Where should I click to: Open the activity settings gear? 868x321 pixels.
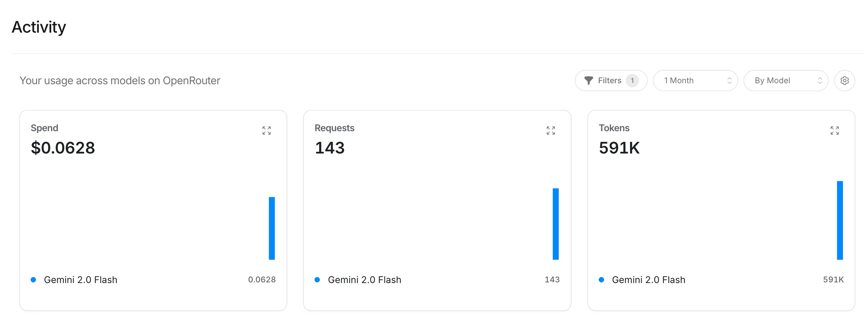click(844, 80)
